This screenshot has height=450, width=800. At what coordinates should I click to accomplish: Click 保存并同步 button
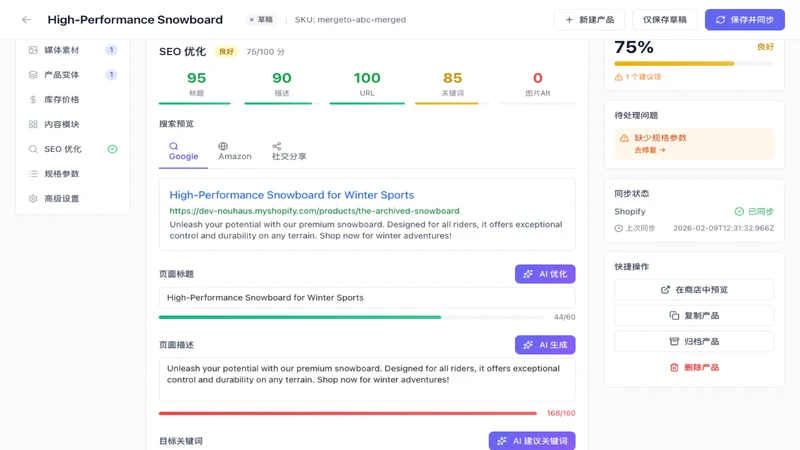tap(745, 20)
